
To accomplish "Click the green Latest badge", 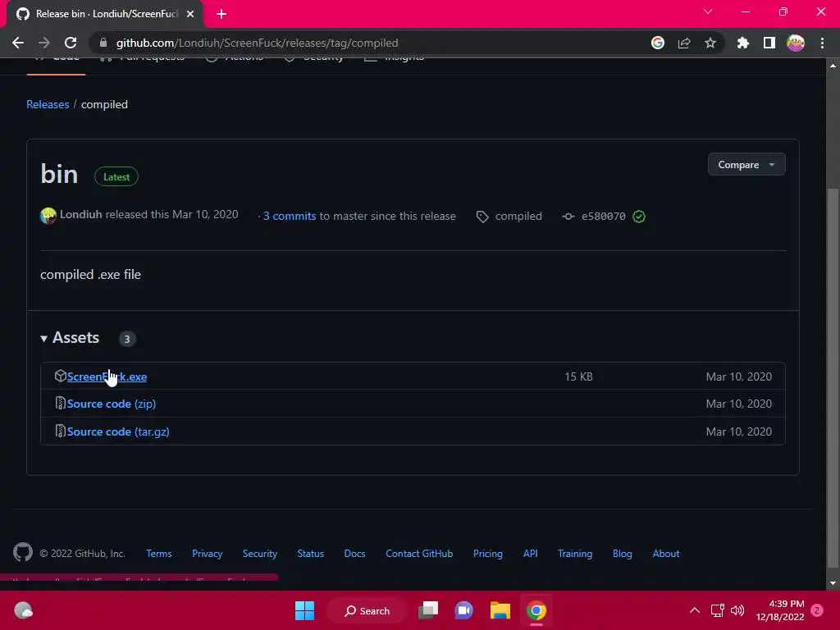I will coord(116,177).
